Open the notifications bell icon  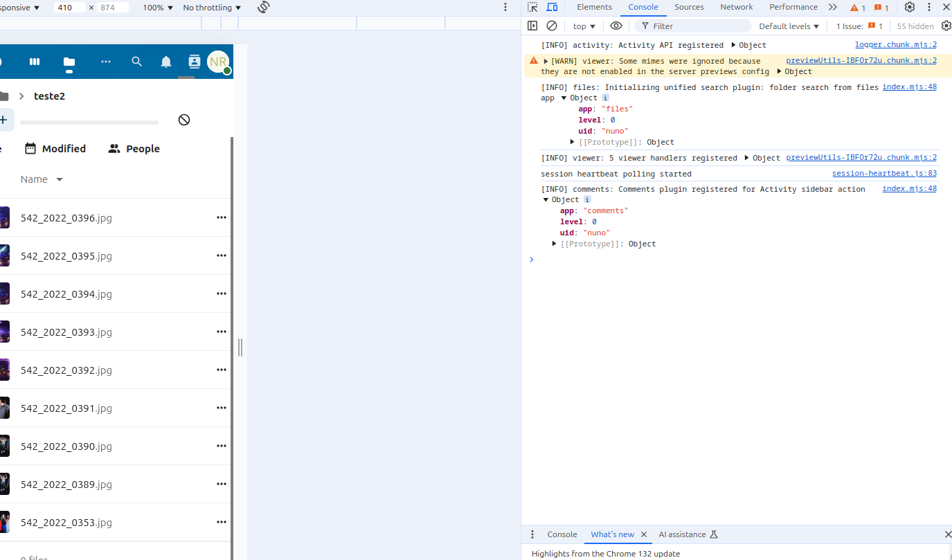click(166, 62)
